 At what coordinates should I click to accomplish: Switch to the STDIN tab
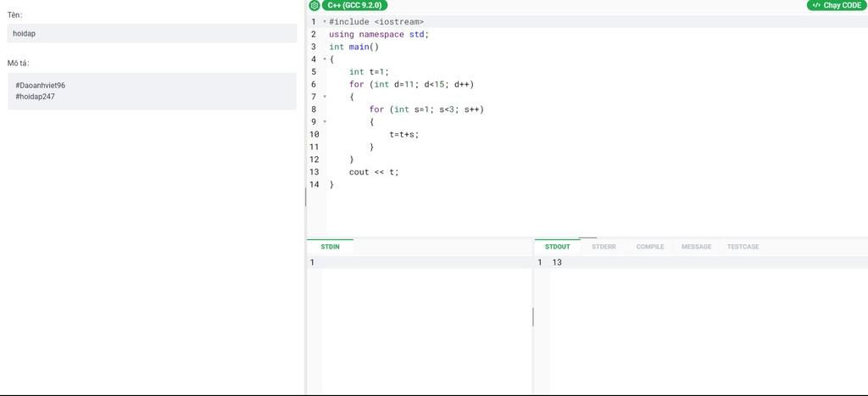330,247
